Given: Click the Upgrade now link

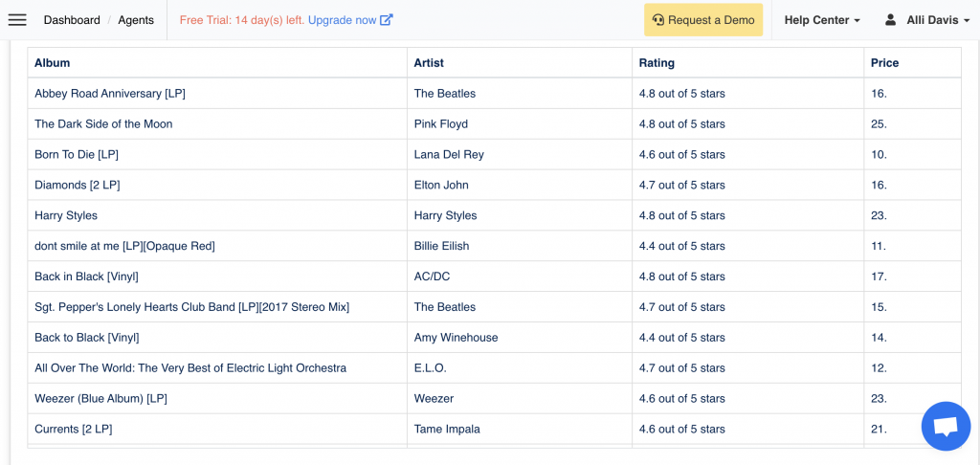Looking at the screenshot, I should coord(343,20).
